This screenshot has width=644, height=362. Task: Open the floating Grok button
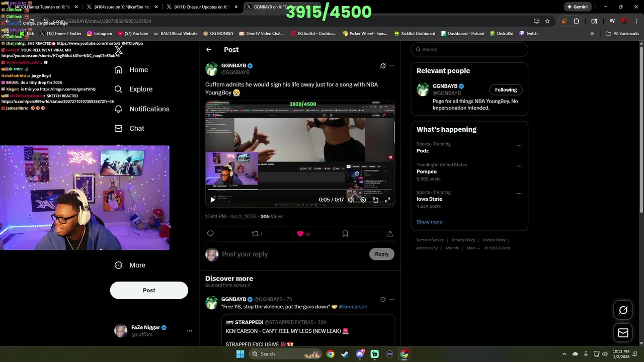pos(623,310)
